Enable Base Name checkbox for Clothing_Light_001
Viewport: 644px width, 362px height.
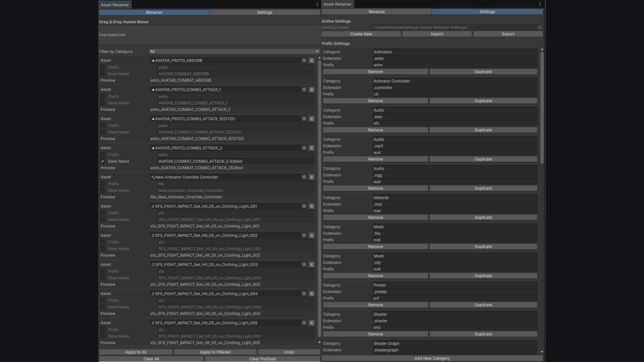103,220
